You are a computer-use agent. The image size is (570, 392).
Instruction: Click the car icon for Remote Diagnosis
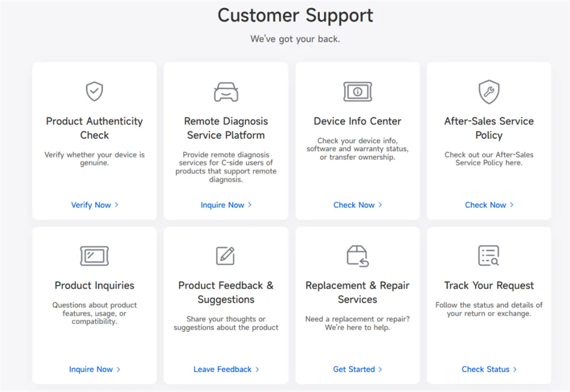click(x=226, y=92)
